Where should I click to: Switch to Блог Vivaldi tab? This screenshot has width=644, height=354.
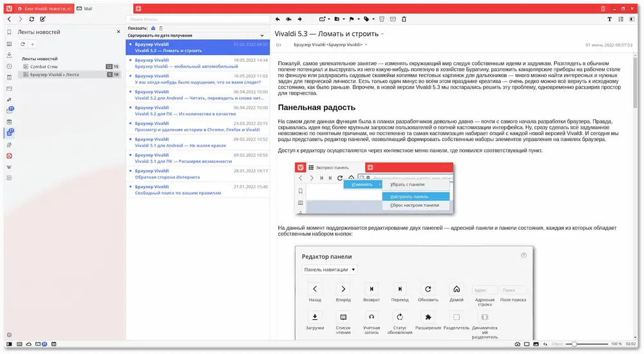[45, 8]
